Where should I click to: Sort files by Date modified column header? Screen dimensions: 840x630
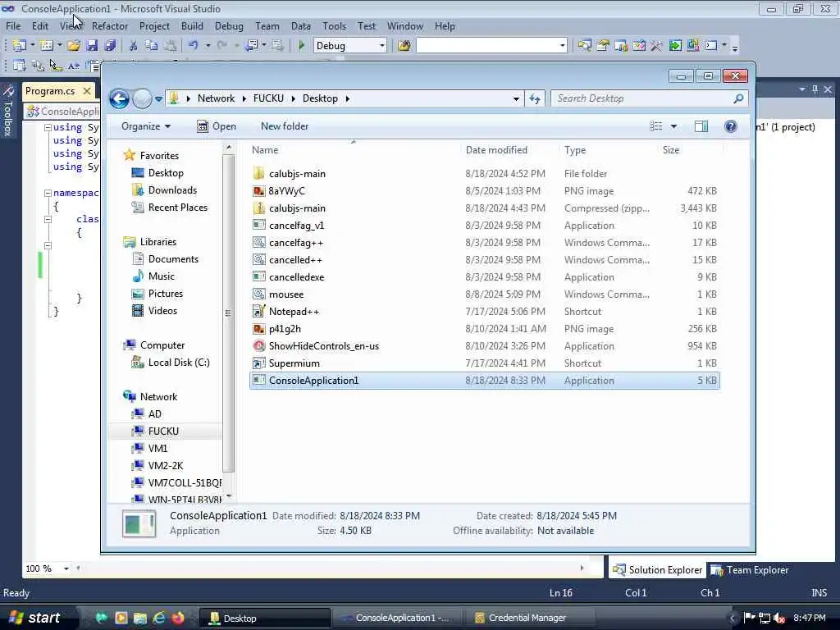pyautogui.click(x=496, y=150)
